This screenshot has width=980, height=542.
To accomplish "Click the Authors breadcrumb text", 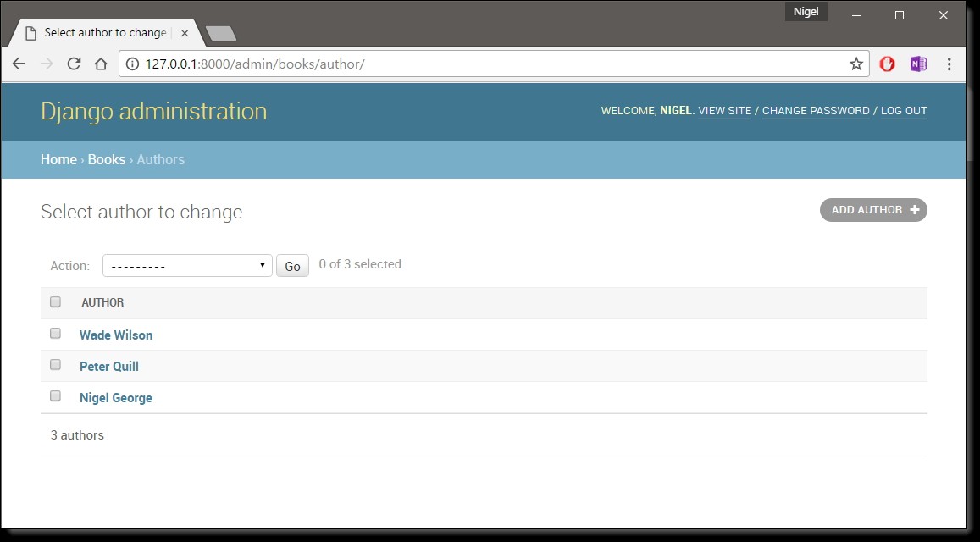I will (161, 159).
